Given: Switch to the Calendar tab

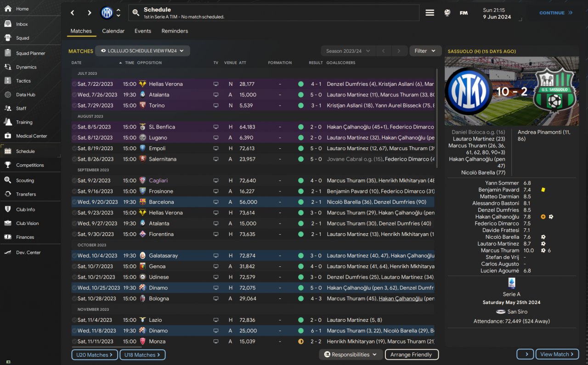Looking at the screenshot, I should (x=113, y=31).
